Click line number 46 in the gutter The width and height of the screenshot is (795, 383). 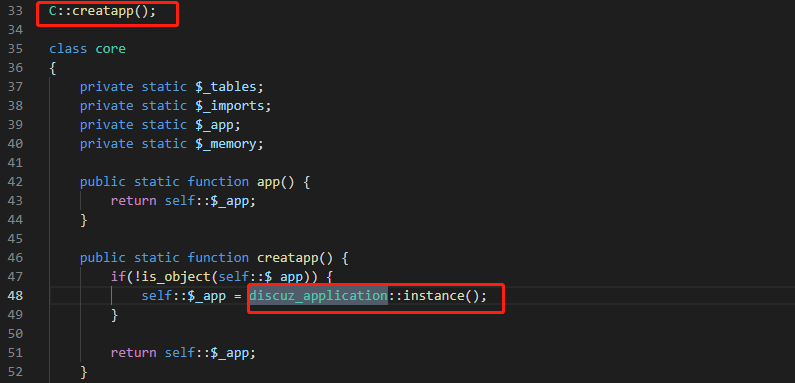tap(15, 258)
